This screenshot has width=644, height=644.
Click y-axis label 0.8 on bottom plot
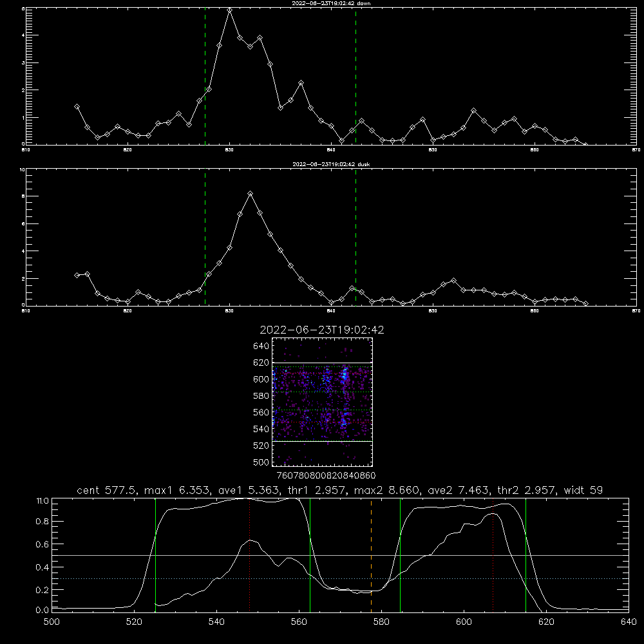(x=43, y=522)
